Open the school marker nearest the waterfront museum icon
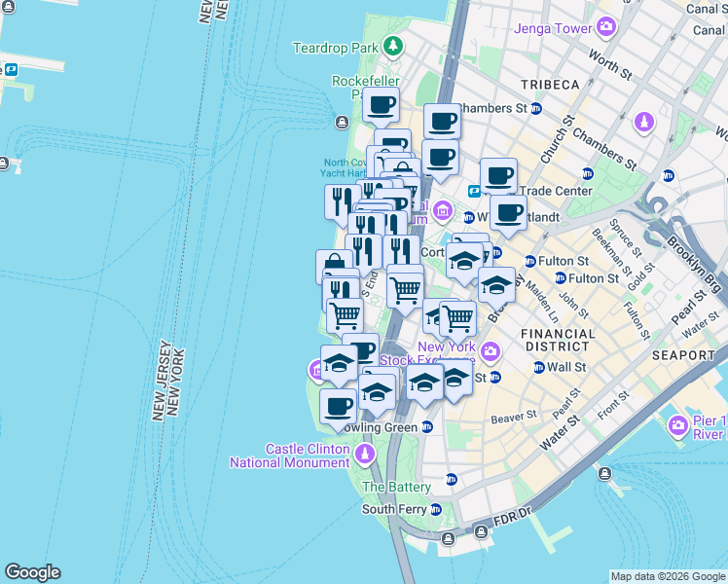The width and height of the screenshot is (728, 584). (x=339, y=363)
